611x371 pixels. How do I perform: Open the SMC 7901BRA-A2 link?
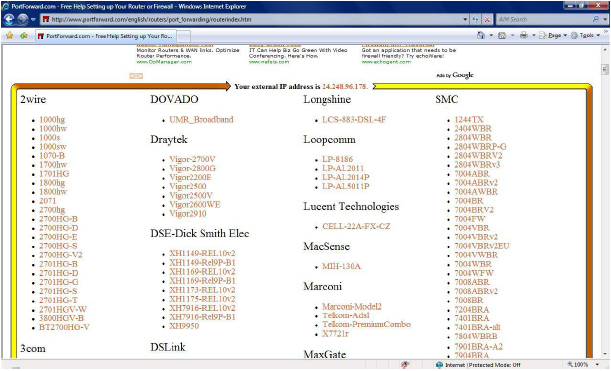[x=479, y=346]
